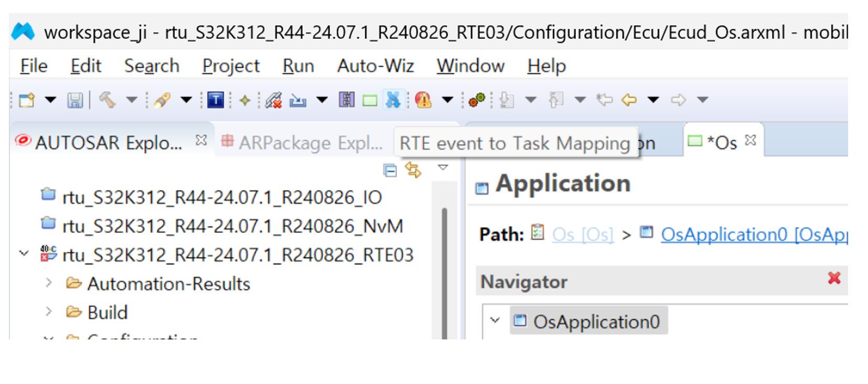The height and width of the screenshot is (384, 868).
Task: Collapse the OsApplication0 navigator node
Action: 495,320
